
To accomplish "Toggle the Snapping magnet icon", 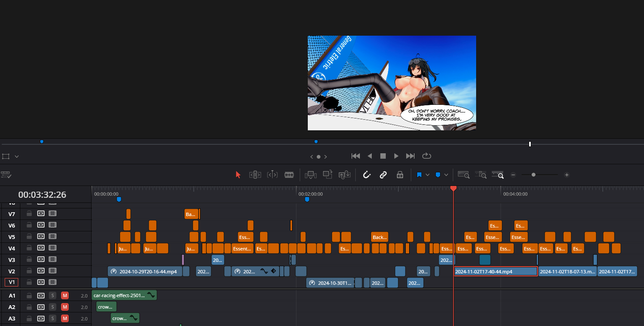I will tap(367, 175).
